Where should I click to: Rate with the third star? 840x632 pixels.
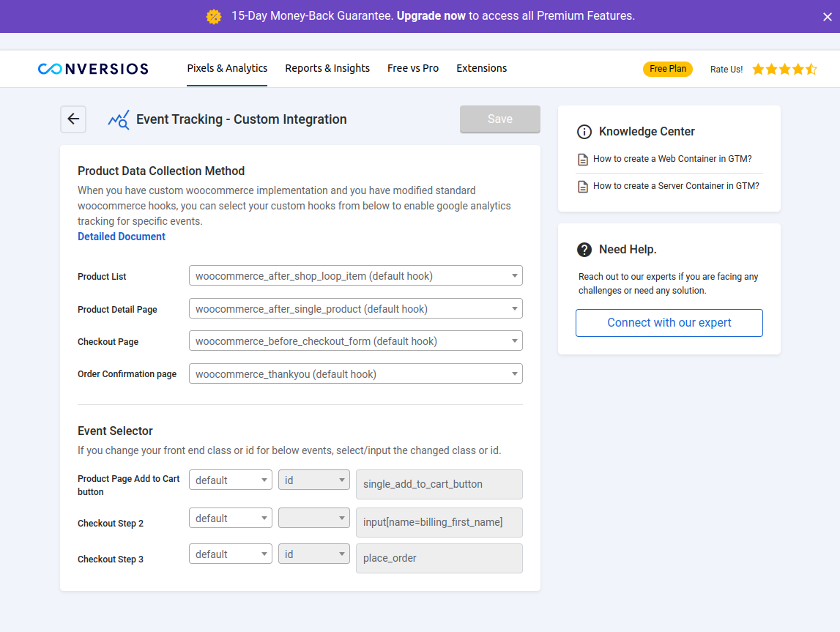coord(785,69)
